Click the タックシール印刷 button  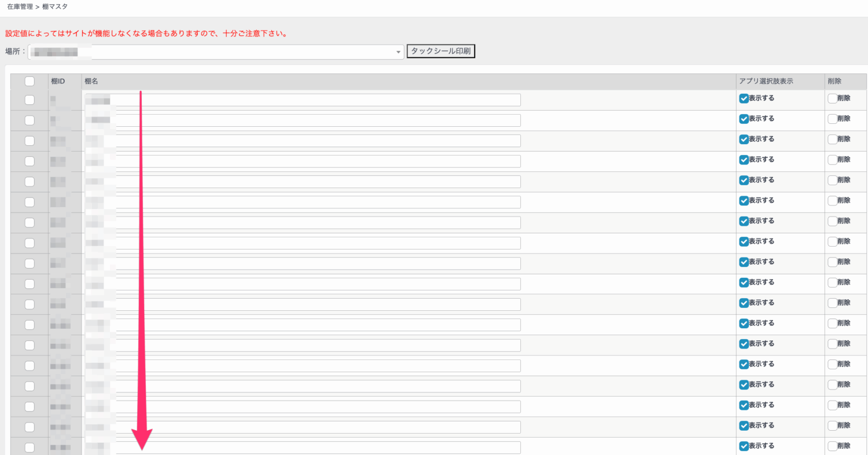[x=440, y=52]
